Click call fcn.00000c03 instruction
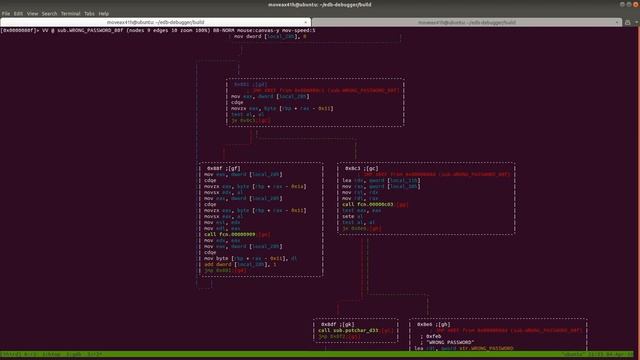Viewport: 640px width, 360px height. (367, 204)
